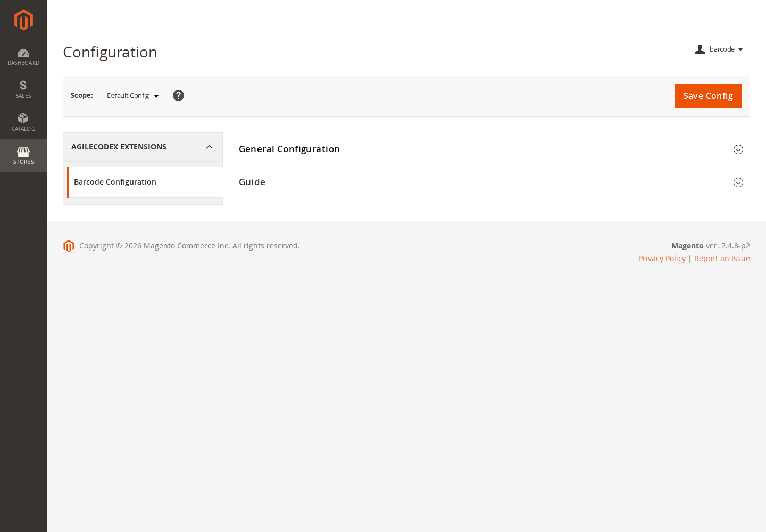
Task: Open the Dashboard menu icon
Action: pyautogui.click(x=23, y=57)
